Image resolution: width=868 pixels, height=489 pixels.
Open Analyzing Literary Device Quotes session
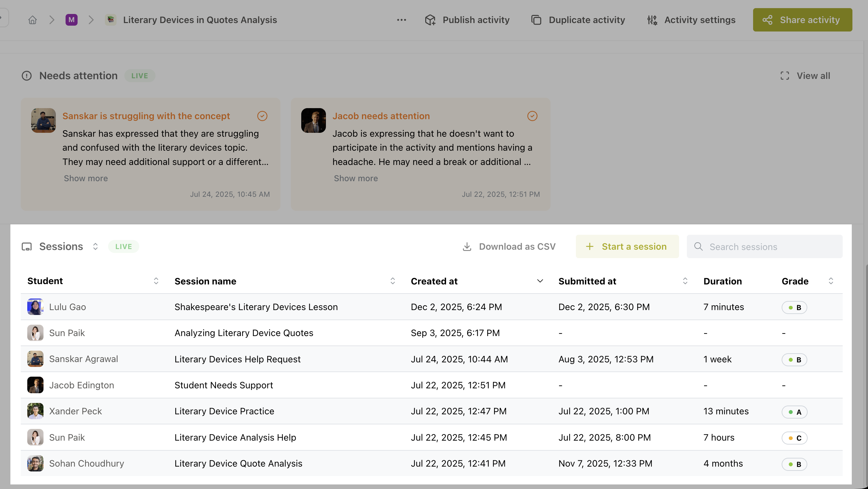coord(244,333)
